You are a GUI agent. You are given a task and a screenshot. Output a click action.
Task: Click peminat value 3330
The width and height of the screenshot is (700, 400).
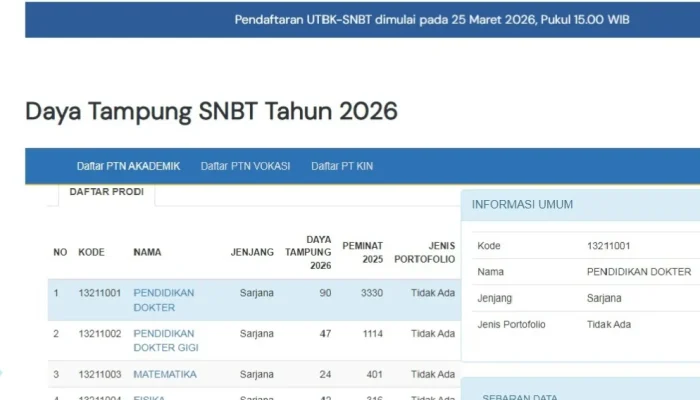click(372, 293)
